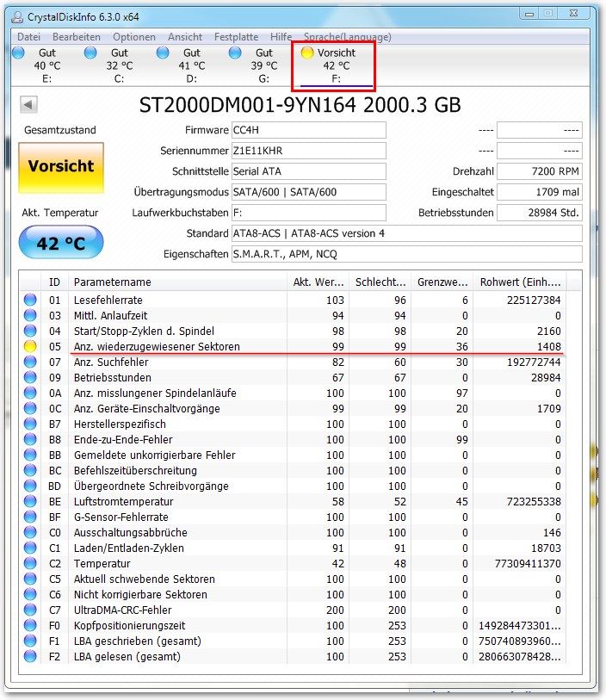Viewport: 606px width, 700px height.
Task: Click status icon for misslungener Spindelanläufe
Action: click(30, 393)
